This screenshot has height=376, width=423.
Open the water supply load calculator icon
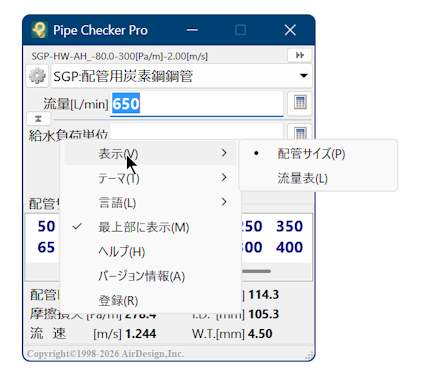coord(300,133)
